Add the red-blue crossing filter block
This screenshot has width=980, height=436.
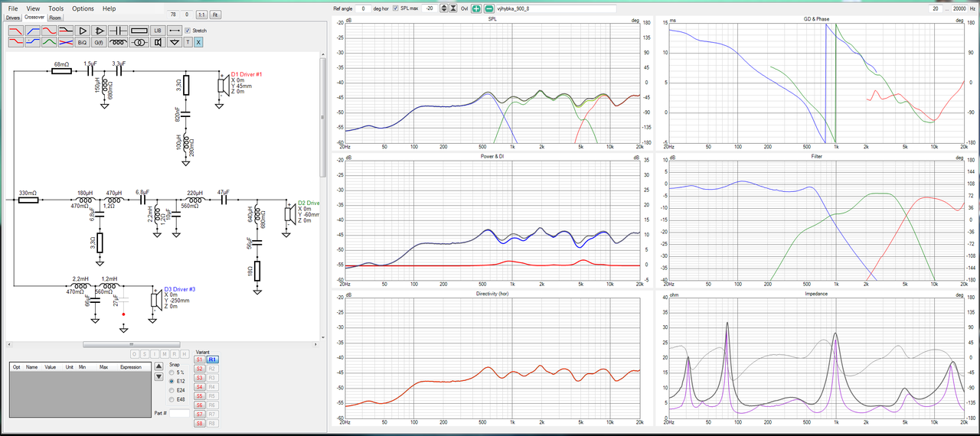click(x=66, y=42)
